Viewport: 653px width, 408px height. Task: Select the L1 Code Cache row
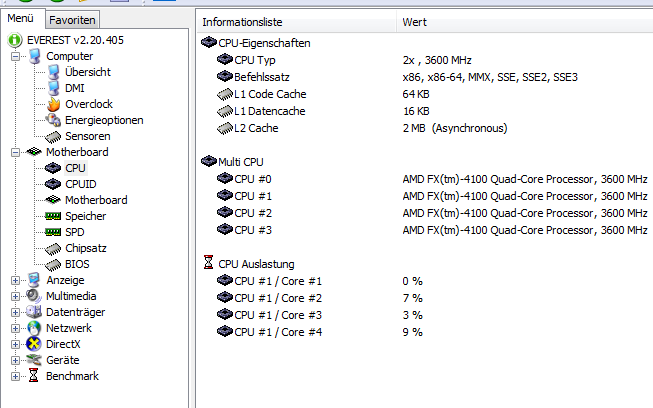point(425,94)
